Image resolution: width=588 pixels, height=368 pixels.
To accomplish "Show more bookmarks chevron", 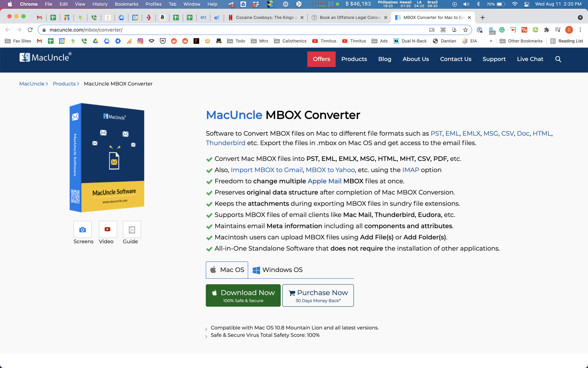I will pyautogui.click(x=491, y=41).
